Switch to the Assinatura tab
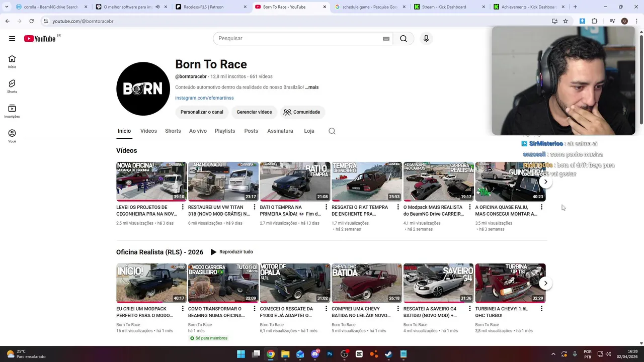The height and width of the screenshot is (362, 644). pyautogui.click(x=280, y=131)
